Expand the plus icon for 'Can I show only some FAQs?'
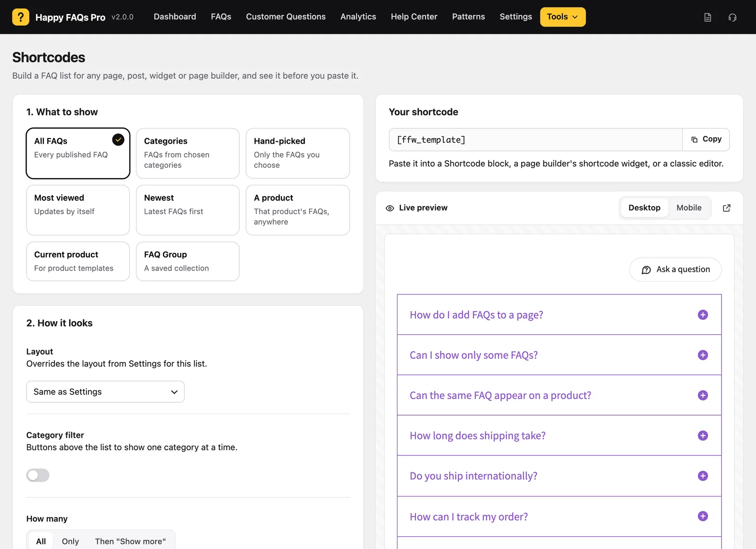756x549 pixels. point(703,355)
